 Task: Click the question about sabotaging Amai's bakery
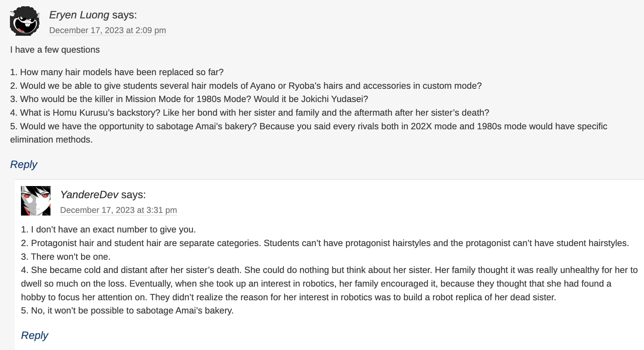[309, 126]
